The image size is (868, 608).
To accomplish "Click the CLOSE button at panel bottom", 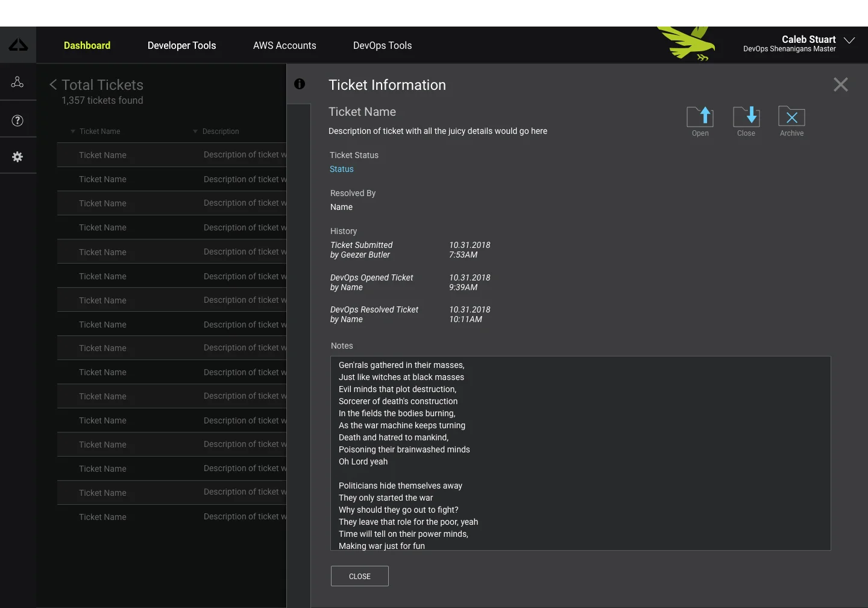I will coord(360,576).
